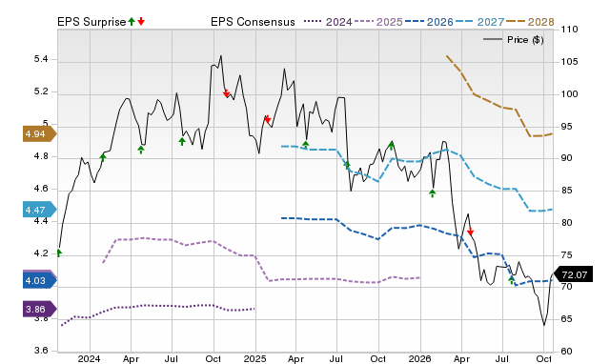
Task: Click the 110 label on the price axis
Action: pos(569,30)
